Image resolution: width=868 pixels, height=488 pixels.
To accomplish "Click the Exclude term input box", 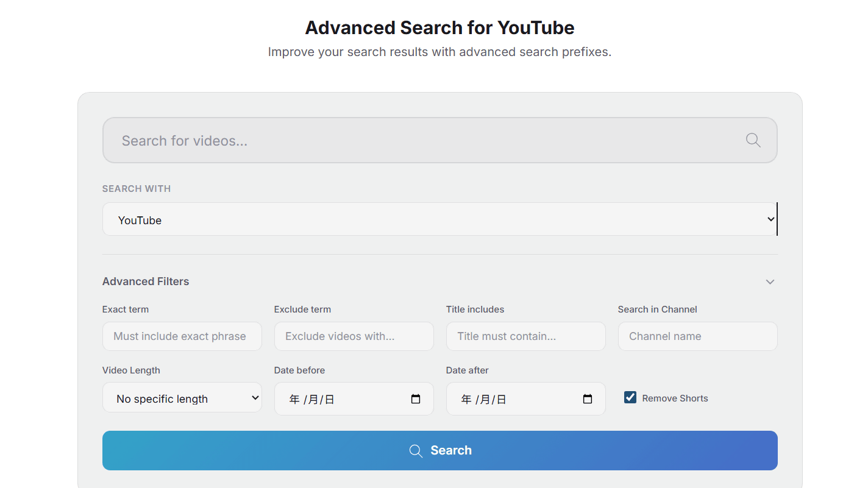I will 354,336.
